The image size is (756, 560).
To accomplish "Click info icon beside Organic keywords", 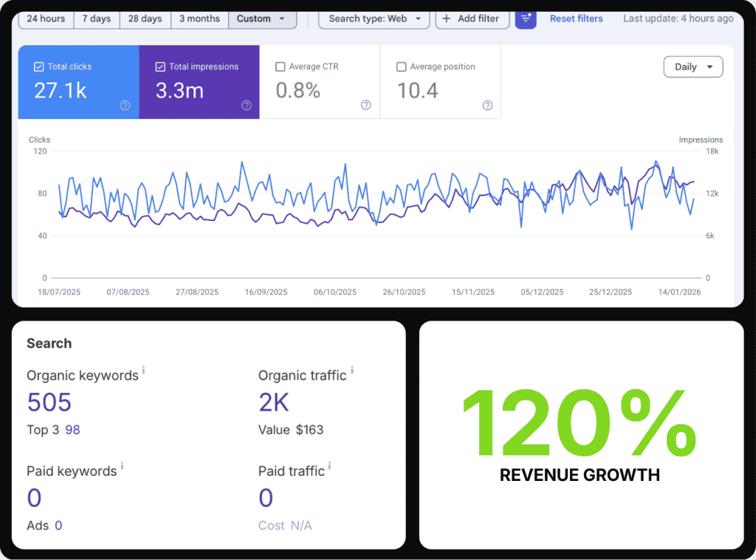I will click(143, 371).
